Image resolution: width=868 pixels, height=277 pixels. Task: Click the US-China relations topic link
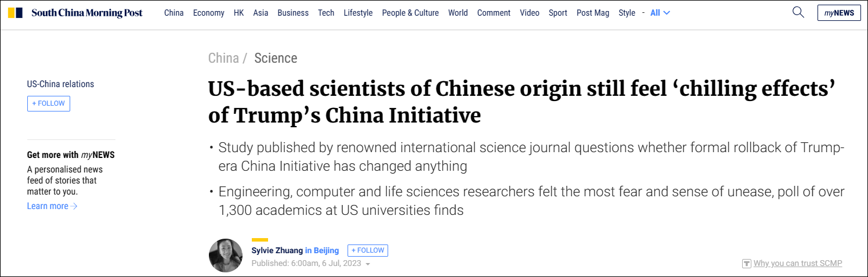[60, 84]
